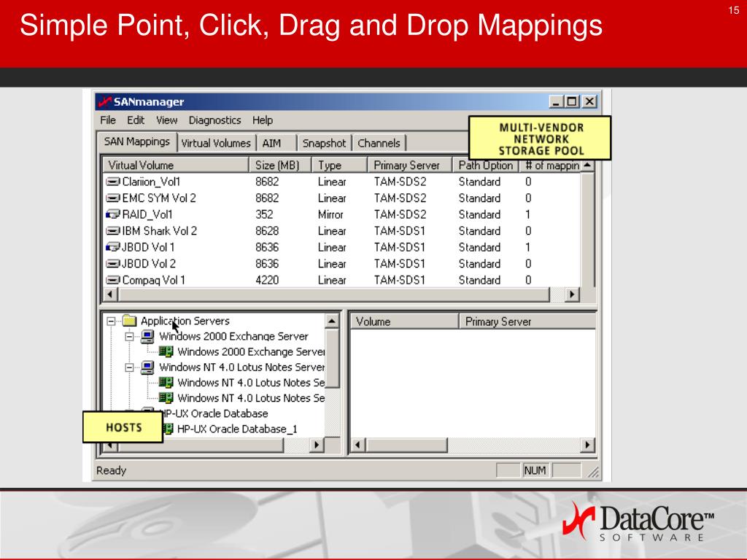Click the mappings pane horizontal scrollbar thumb

pos(407,446)
